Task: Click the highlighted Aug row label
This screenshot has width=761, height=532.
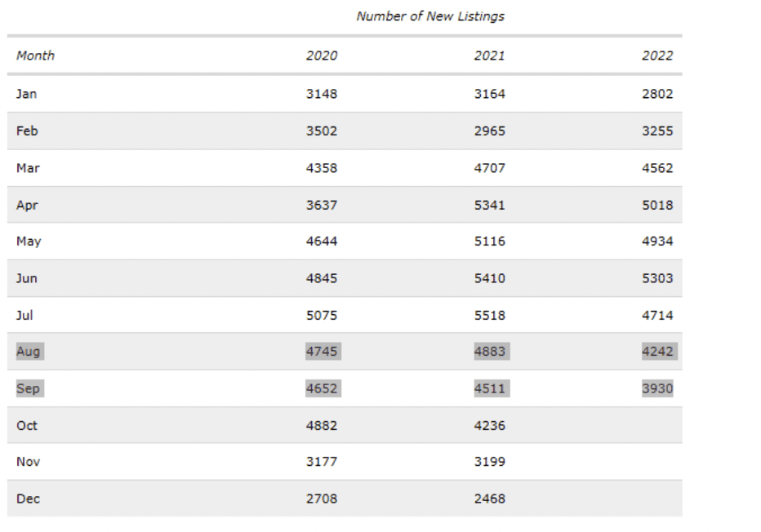Action: 29,351
